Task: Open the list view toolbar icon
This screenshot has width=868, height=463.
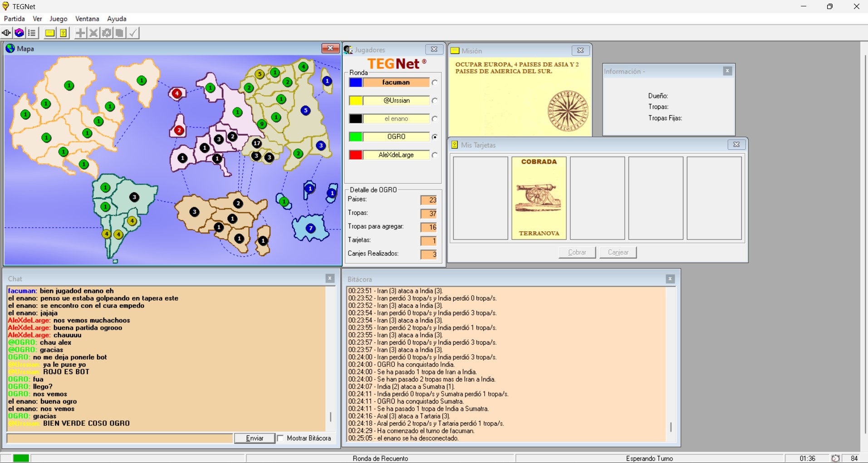Action: pos(32,33)
